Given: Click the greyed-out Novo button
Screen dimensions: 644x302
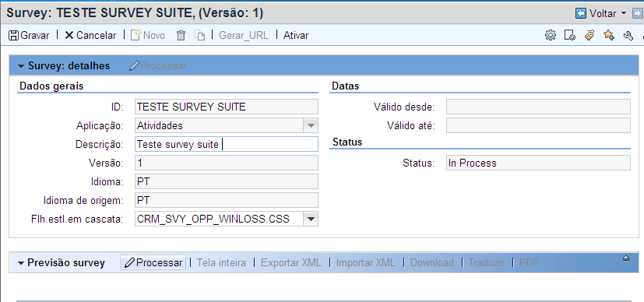Looking at the screenshot, I should (148, 35).
